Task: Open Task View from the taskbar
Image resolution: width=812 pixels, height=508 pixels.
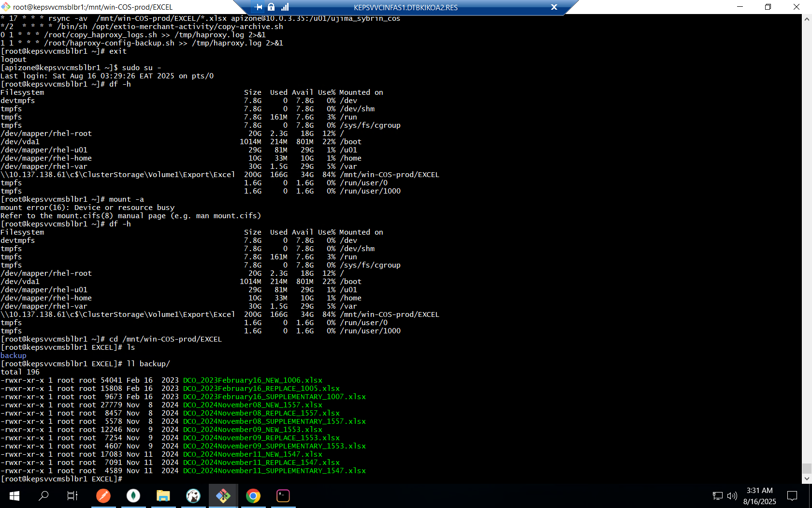Action: (72, 496)
